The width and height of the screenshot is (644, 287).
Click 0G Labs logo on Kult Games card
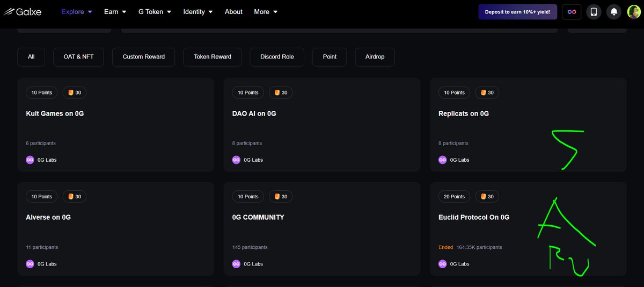pos(30,160)
